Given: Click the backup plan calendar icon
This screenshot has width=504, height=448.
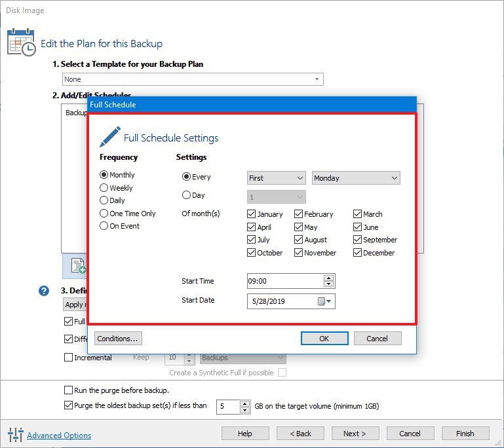Looking at the screenshot, I should (x=21, y=42).
